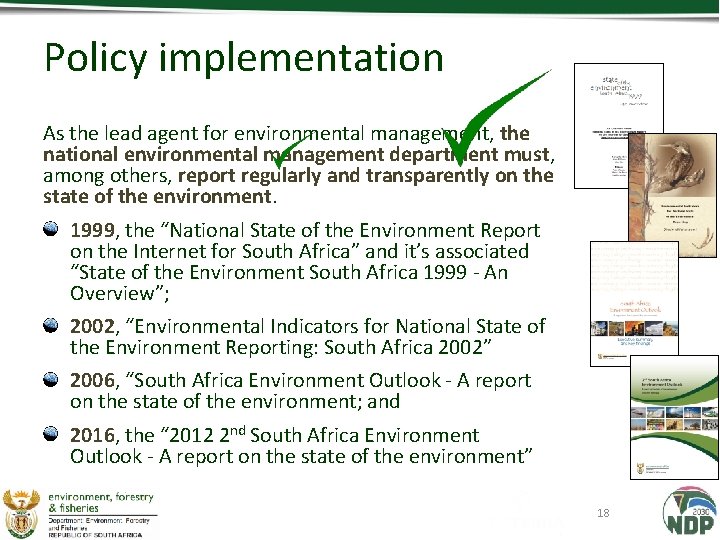Click the 2016 bullet point globe icon
Screen dimensions: 720x540
(x=51, y=433)
